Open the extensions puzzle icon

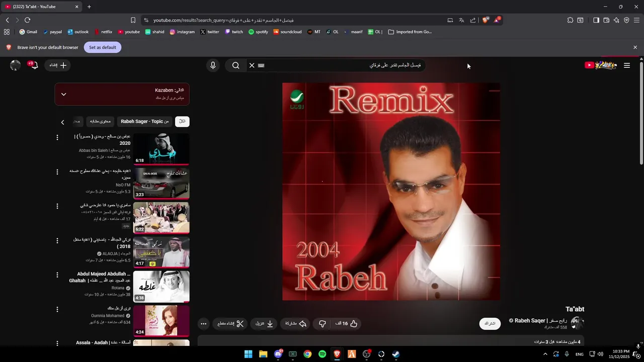coord(570,20)
